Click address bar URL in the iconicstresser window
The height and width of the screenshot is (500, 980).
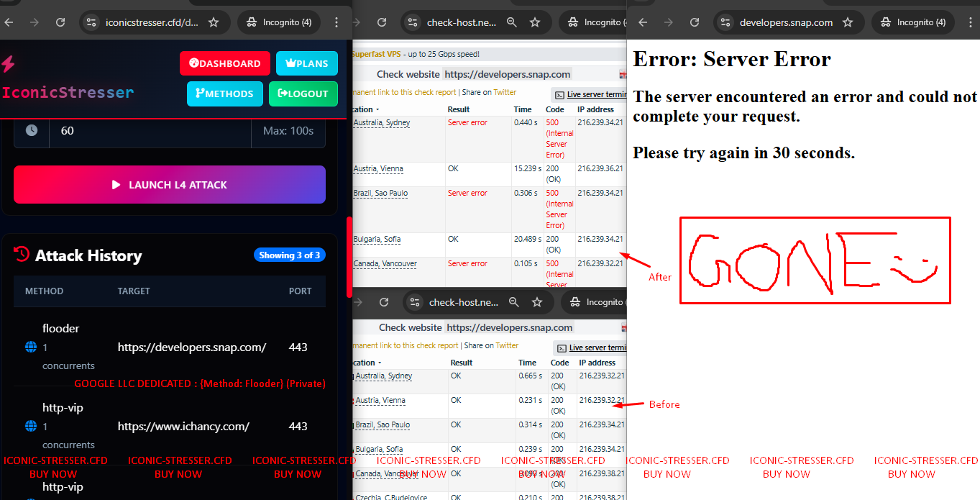tap(152, 22)
